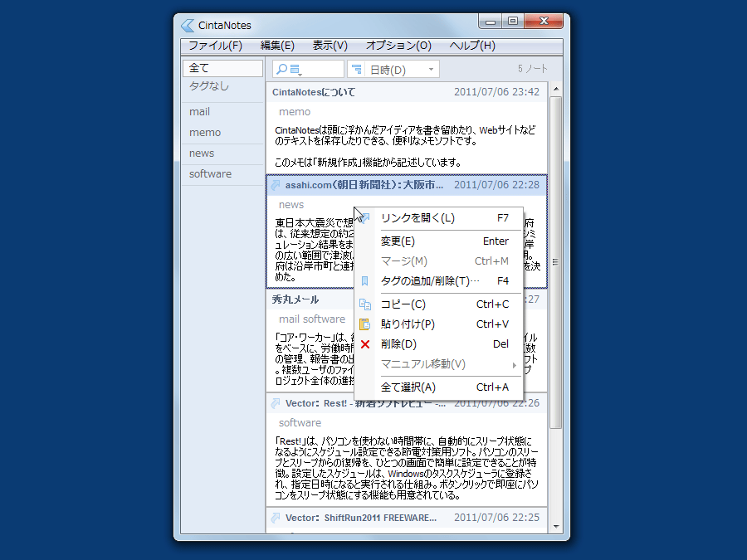
Task: Maximize the CintaNotes window
Action: tap(513, 22)
